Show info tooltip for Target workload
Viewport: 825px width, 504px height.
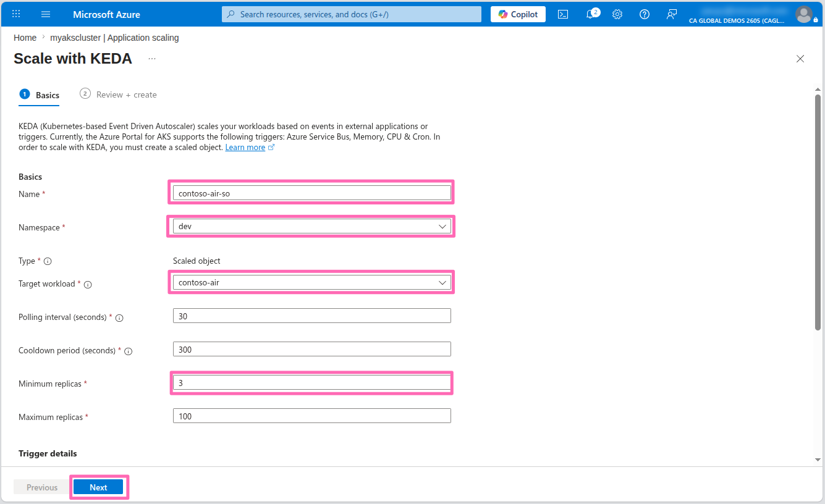click(x=88, y=285)
